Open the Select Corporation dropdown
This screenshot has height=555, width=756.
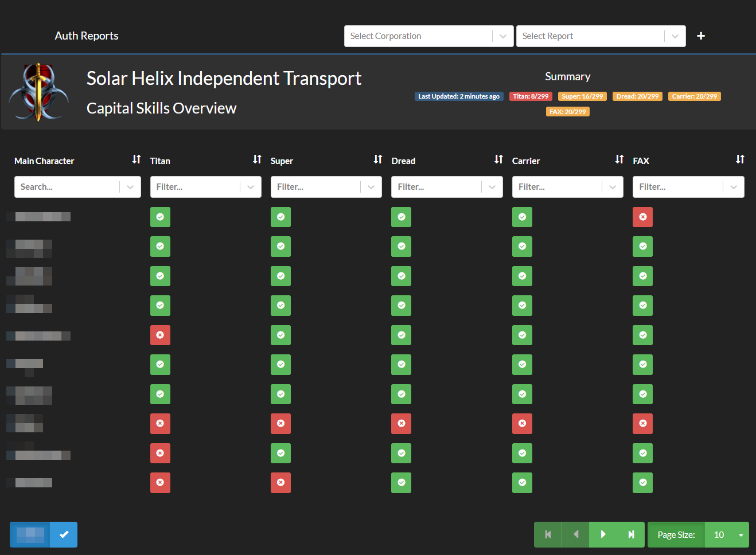(x=428, y=36)
